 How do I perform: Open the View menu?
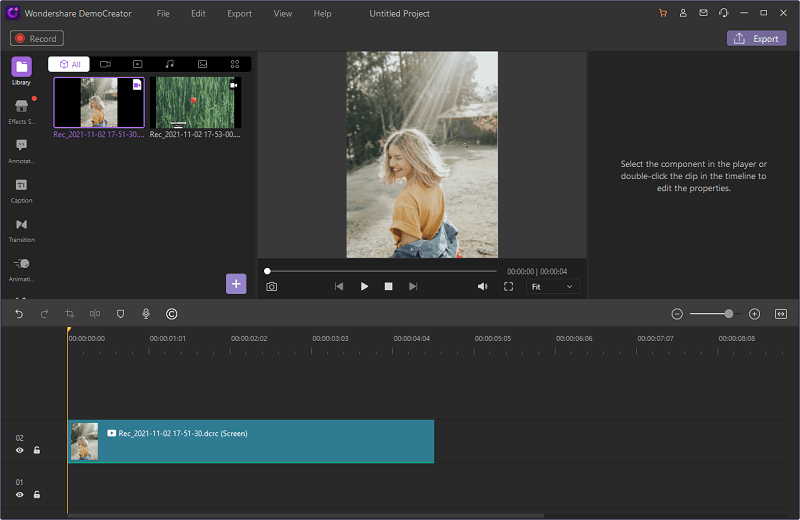[x=283, y=14]
